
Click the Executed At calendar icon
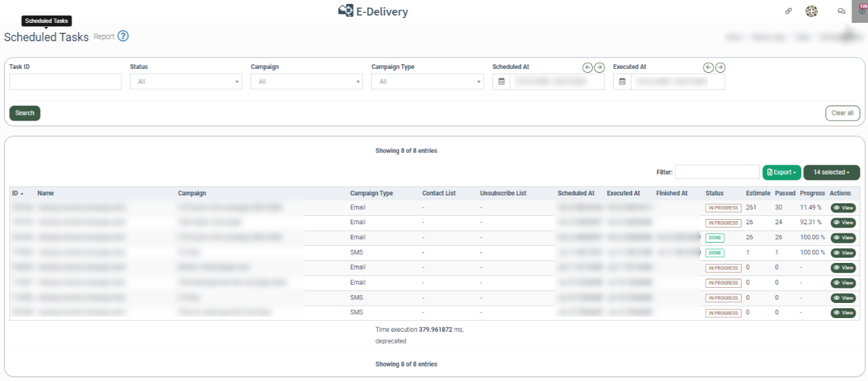622,82
